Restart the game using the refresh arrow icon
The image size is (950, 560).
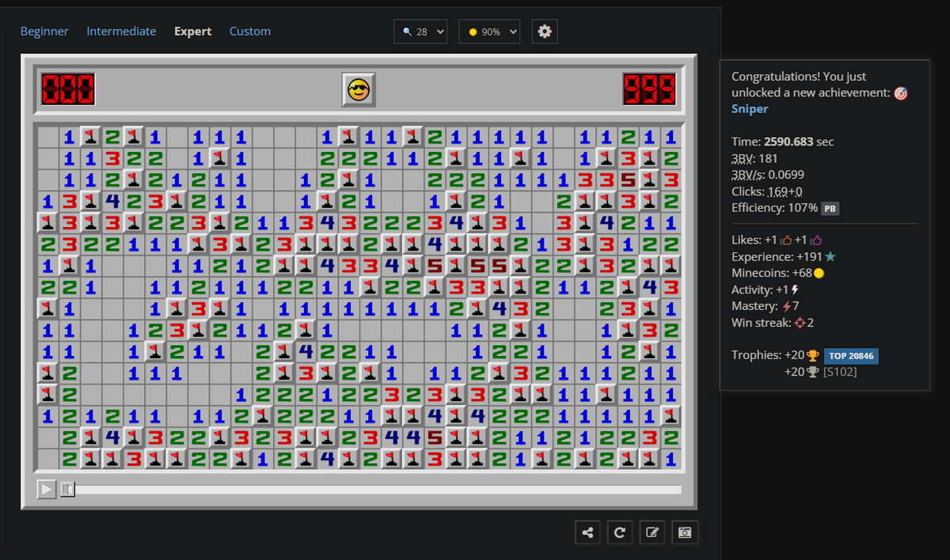(620, 532)
